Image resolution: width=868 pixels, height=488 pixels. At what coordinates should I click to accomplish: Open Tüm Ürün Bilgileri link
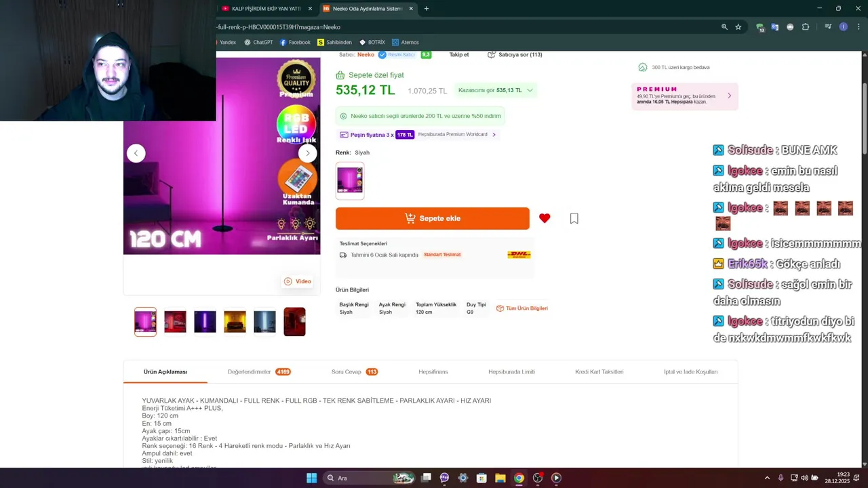pyautogui.click(x=522, y=308)
